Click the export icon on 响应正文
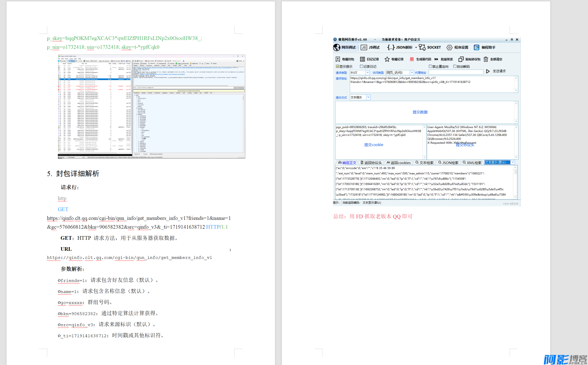588x365 pixels. [340, 163]
